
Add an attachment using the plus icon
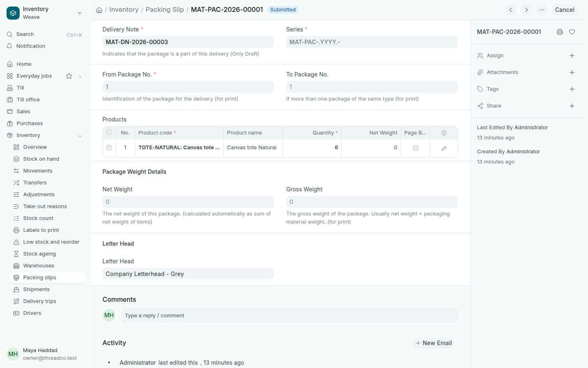click(x=572, y=72)
